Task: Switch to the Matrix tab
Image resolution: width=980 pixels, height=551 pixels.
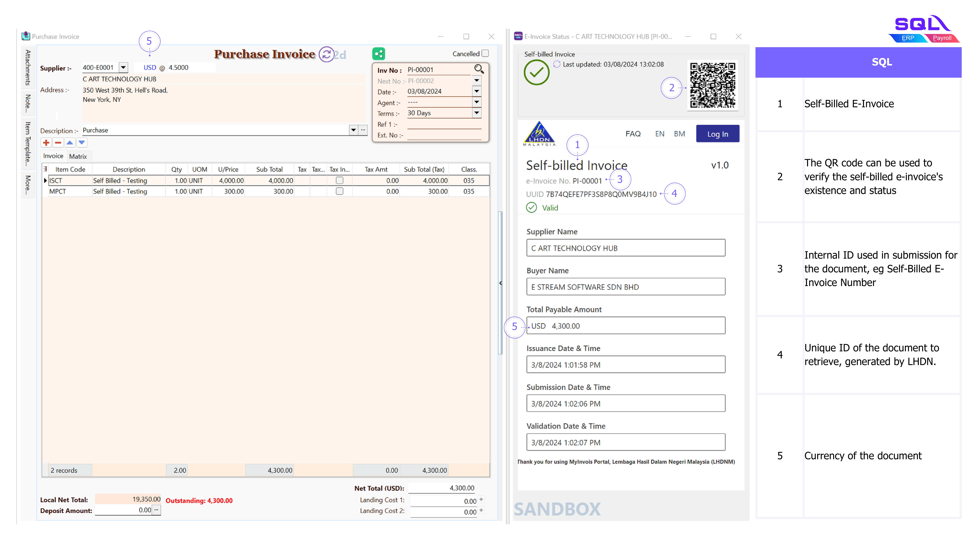Action: click(78, 156)
